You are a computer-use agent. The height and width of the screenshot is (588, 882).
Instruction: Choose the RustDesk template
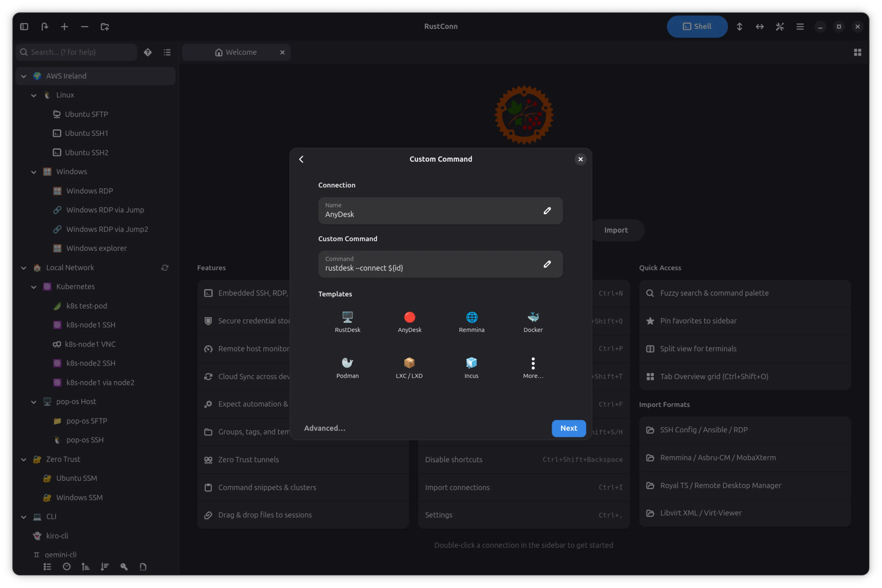pyautogui.click(x=347, y=322)
